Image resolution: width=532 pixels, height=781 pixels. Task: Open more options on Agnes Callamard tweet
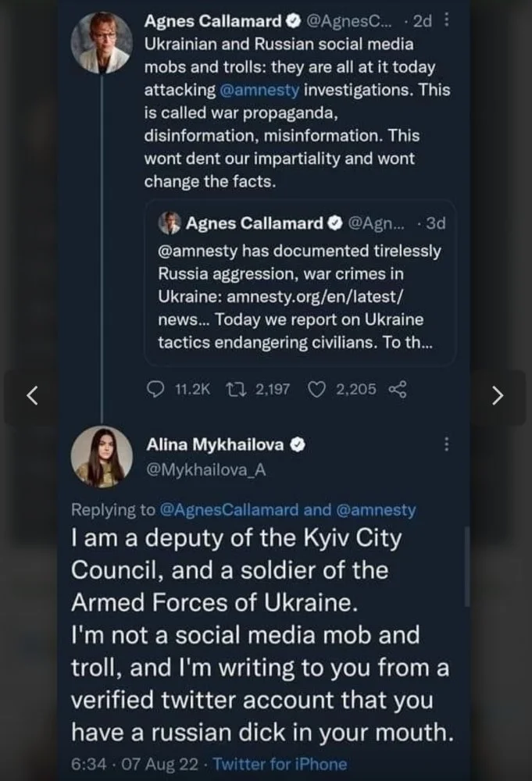pos(446,22)
